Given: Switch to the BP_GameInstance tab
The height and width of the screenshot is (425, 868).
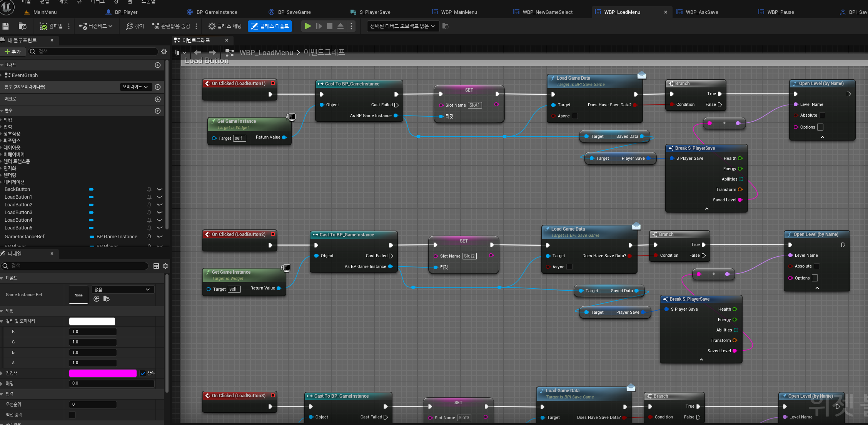Looking at the screenshot, I should pyautogui.click(x=217, y=12).
